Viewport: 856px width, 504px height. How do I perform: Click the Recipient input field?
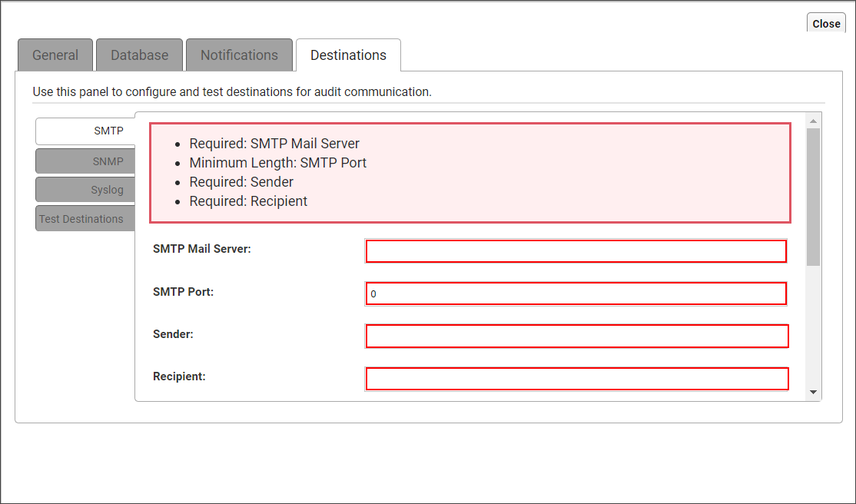576,378
